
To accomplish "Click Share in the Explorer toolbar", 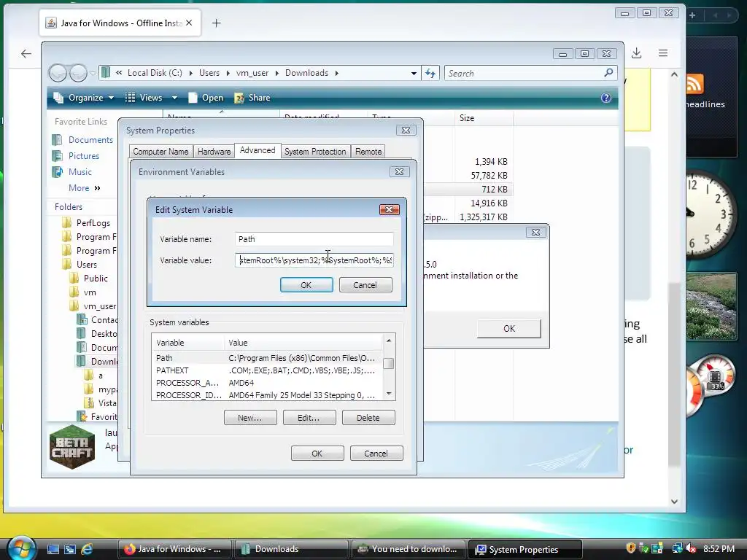I will coord(252,98).
